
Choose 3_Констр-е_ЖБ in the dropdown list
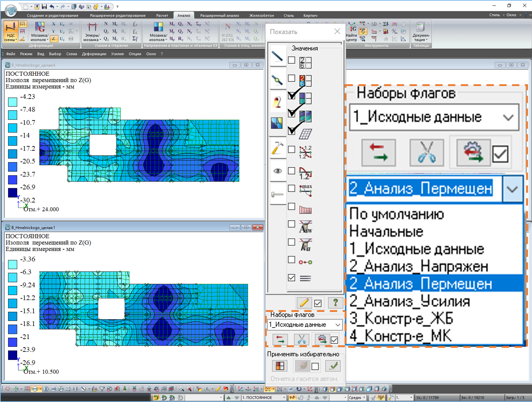401,319
